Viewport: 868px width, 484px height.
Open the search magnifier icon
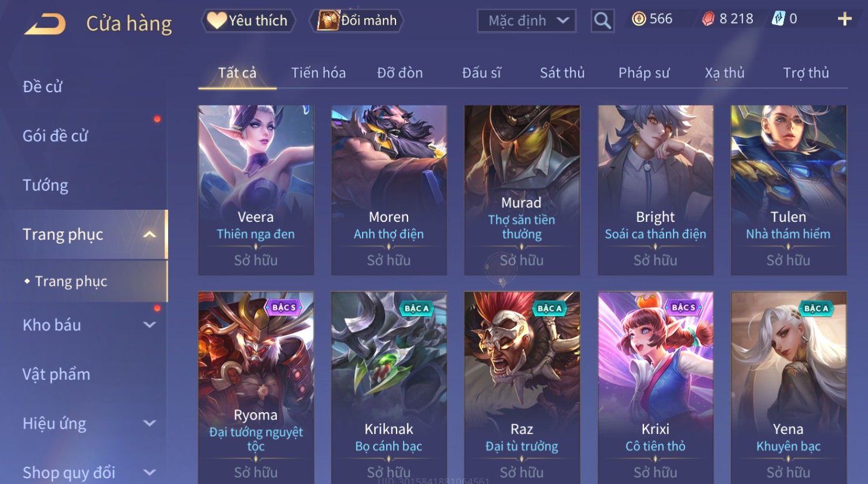coord(602,21)
